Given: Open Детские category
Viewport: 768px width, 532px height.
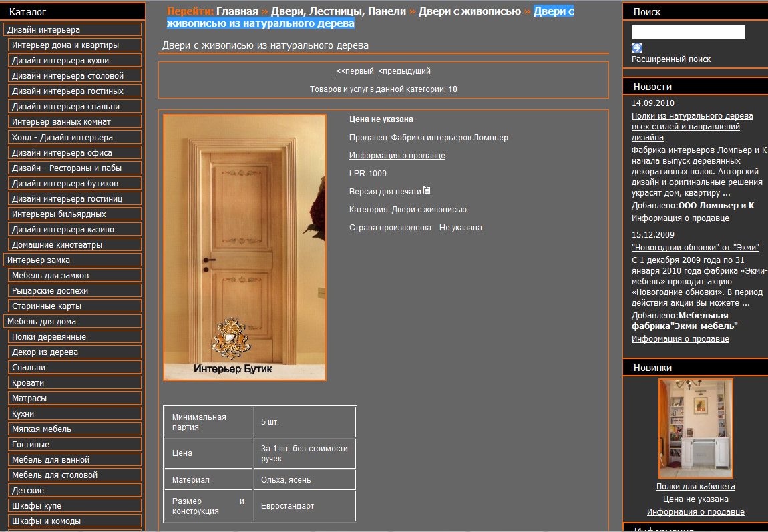Looking at the screenshot, I should pos(74,490).
